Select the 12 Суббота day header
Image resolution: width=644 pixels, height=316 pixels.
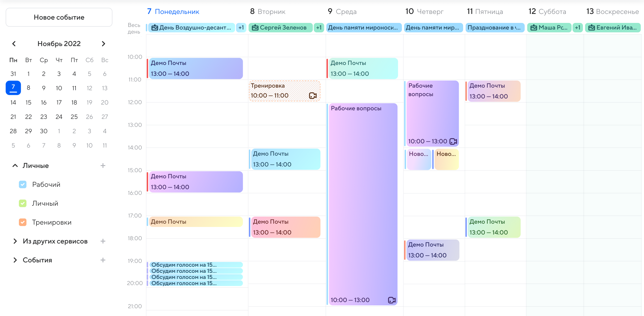point(547,12)
